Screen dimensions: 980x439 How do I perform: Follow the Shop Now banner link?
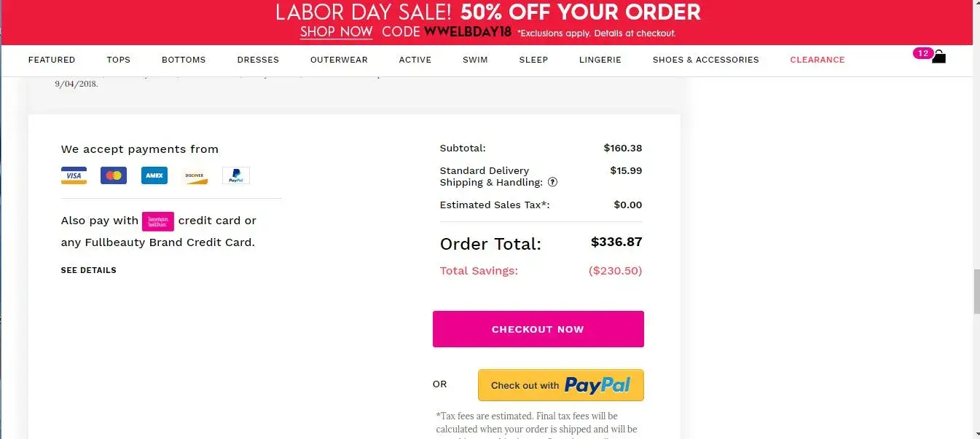[x=336, y=33]
